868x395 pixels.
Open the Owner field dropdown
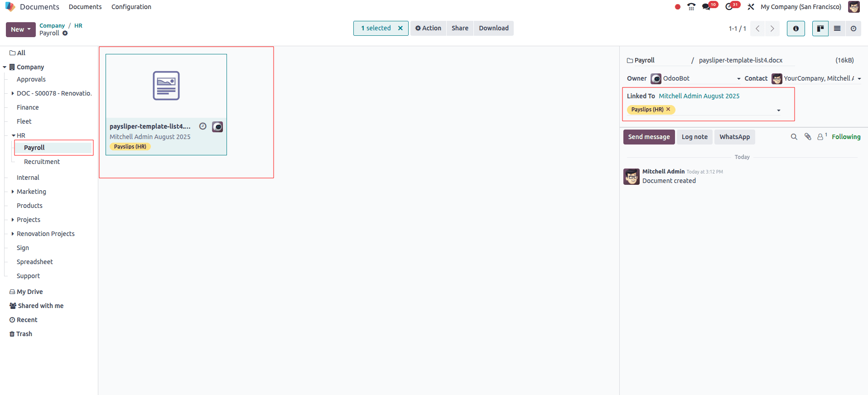click(739, 79)
